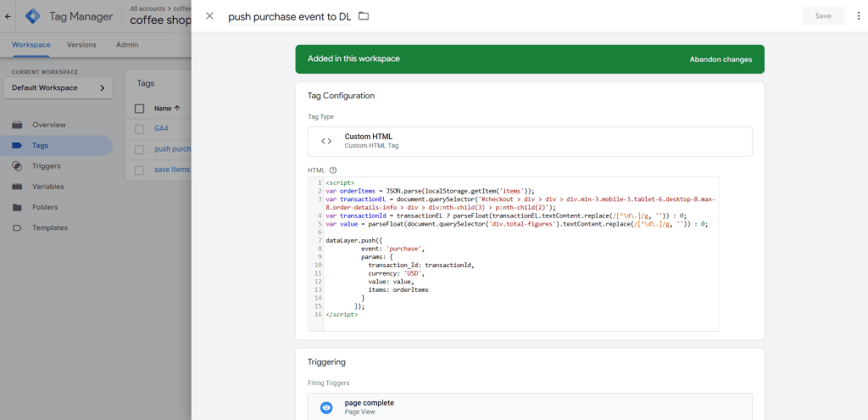Click the 'items: orderItems' code line
868x420 pixels.
tap(398, 289)
